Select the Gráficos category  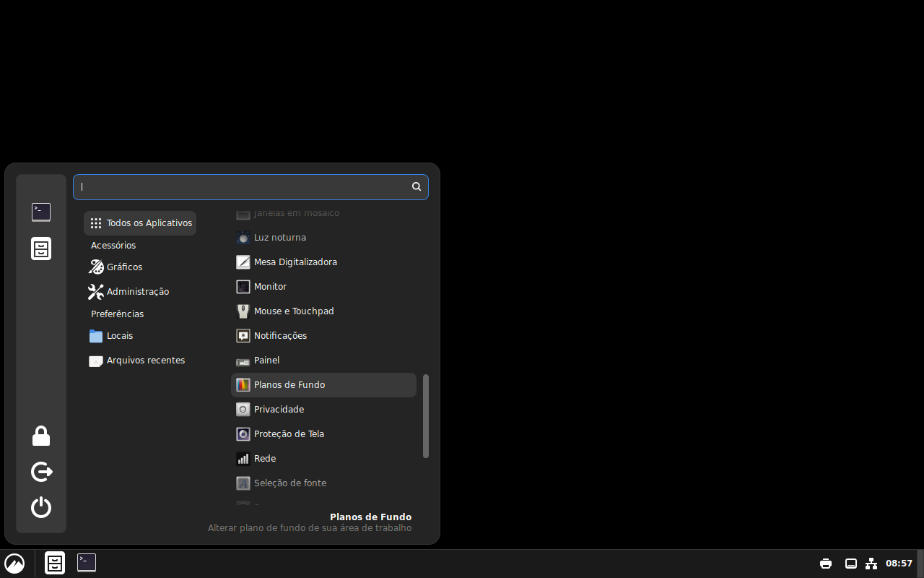(x=124, y=267)
